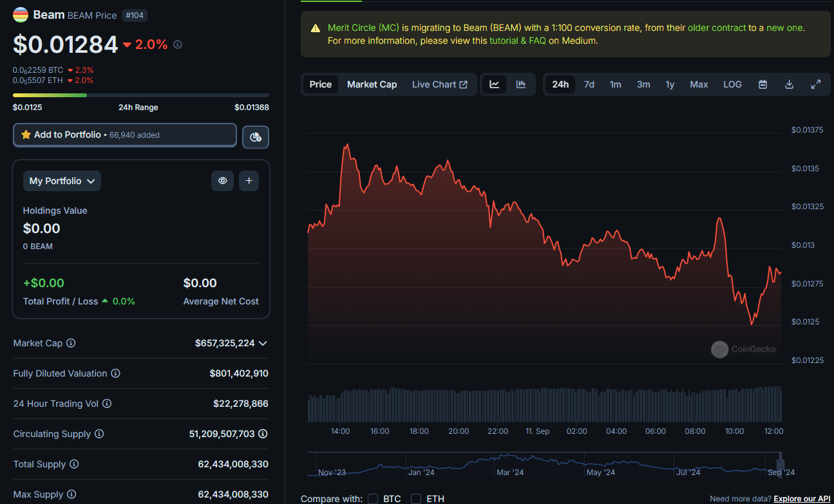The image size is (834, 504).
Task: Select line chart type icon
Action: coord(495,84)
